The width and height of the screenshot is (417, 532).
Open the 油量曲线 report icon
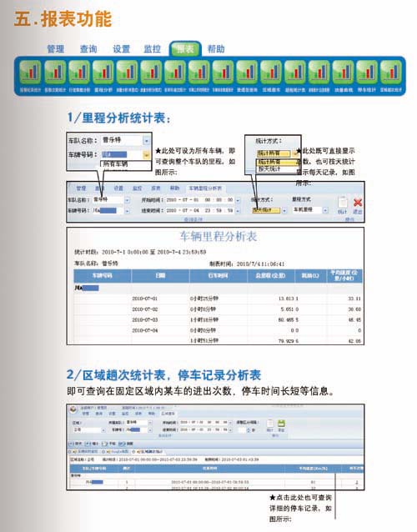343,72
